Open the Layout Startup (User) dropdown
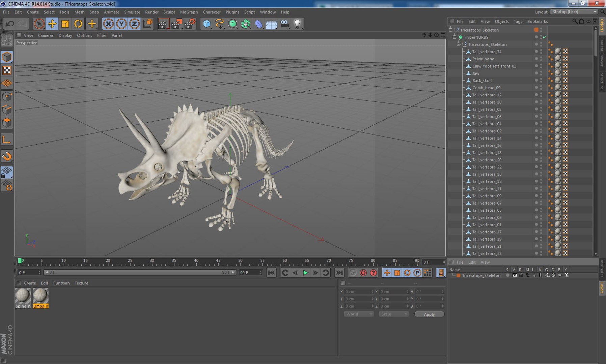 [574, 12]
